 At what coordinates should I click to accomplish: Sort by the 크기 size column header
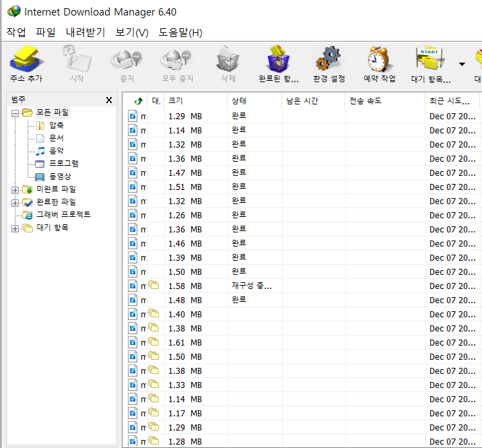[x=196, y=100]
